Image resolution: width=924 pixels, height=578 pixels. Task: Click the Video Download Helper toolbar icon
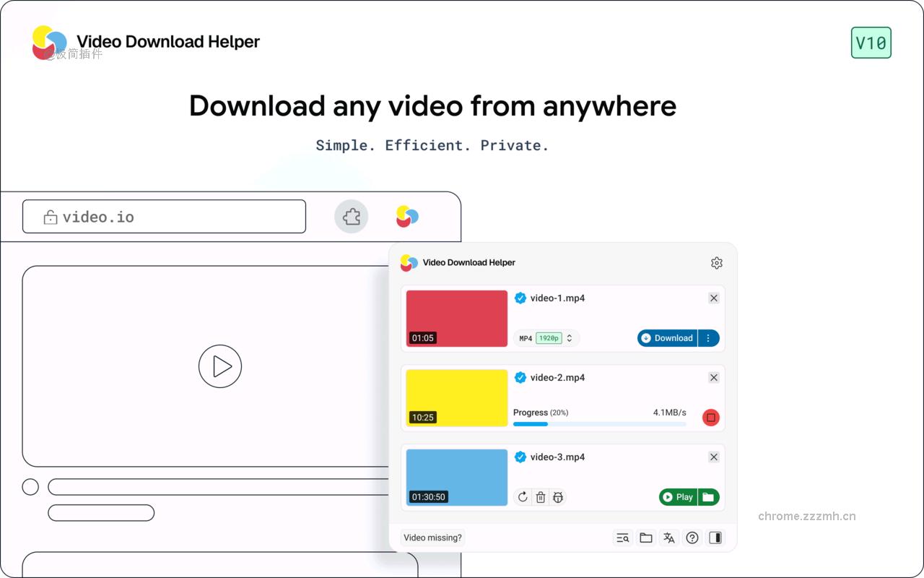click(x=407, y=217)
